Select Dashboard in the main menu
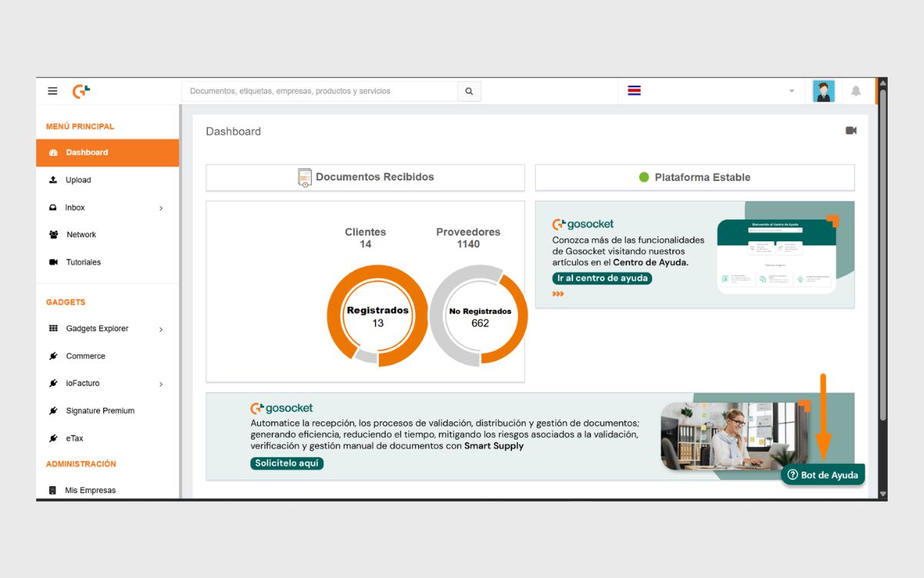924x578 pixels. point(86,152)
